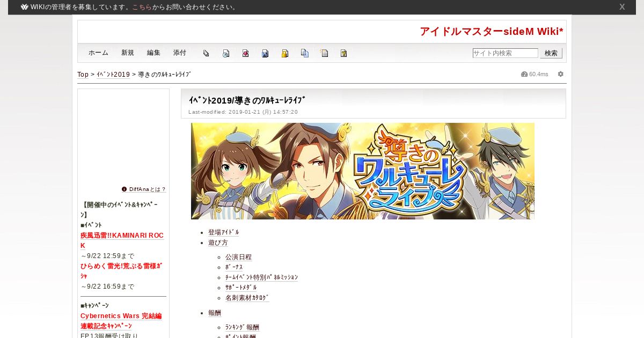The height and width of the screenshot is (338, 644).
Task: Click the yellow padlock page icon
Action: [285, 53]
